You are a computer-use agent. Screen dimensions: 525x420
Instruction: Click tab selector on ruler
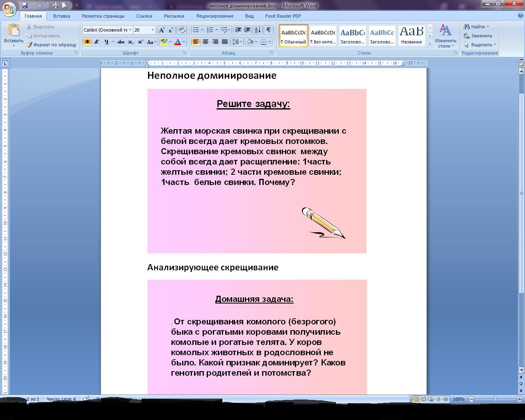pyautogui.click(x=5, y=63)
